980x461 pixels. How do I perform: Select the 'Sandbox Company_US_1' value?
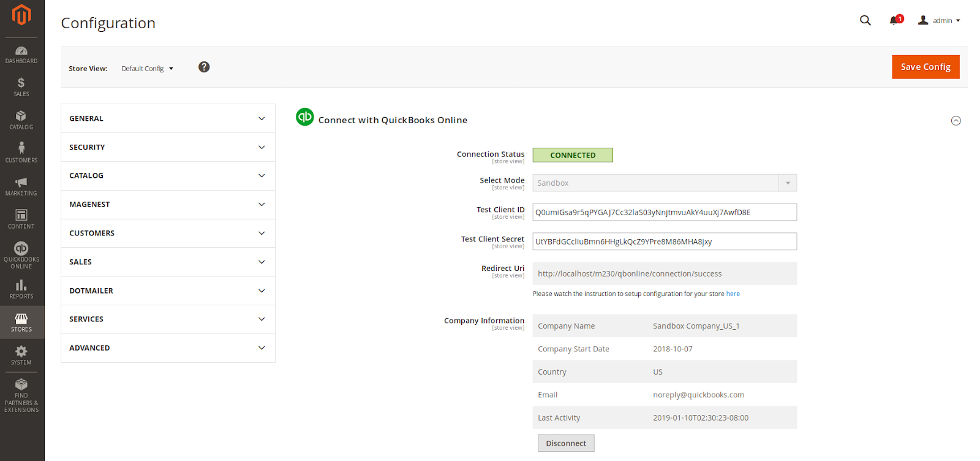pos(696,326)
